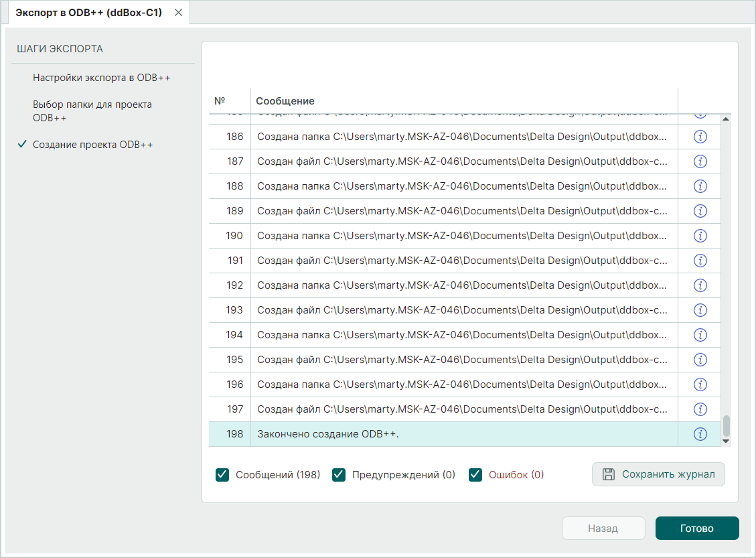Open info icon for message 190
756x558 pixels.
tap(700, 236)
